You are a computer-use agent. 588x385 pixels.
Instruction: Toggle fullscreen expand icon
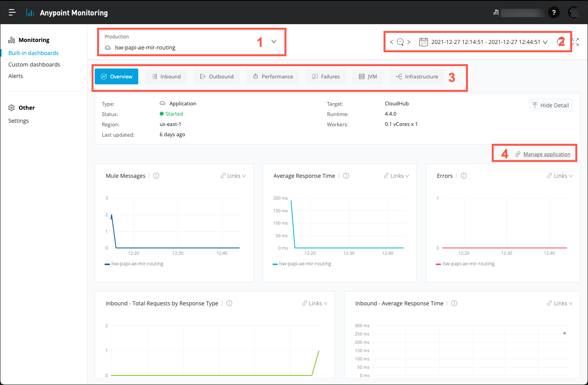576,42
